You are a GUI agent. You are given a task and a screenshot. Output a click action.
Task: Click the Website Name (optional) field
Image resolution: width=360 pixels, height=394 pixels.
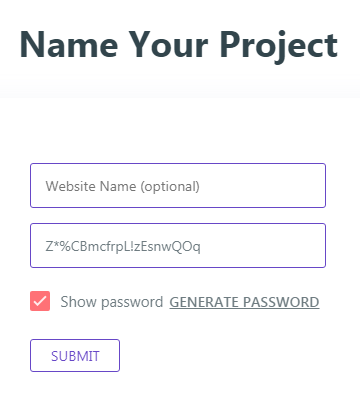pos(178,186)
